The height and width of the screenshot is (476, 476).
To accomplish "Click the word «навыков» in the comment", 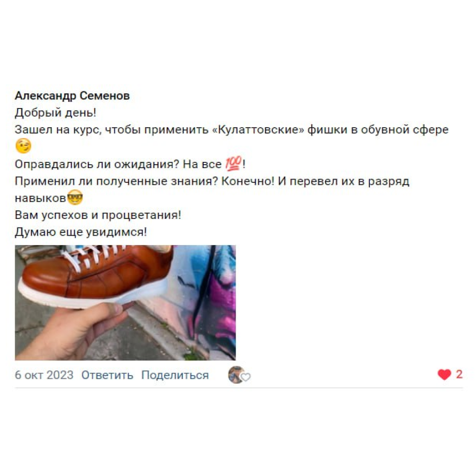I will tap(40, 198).
